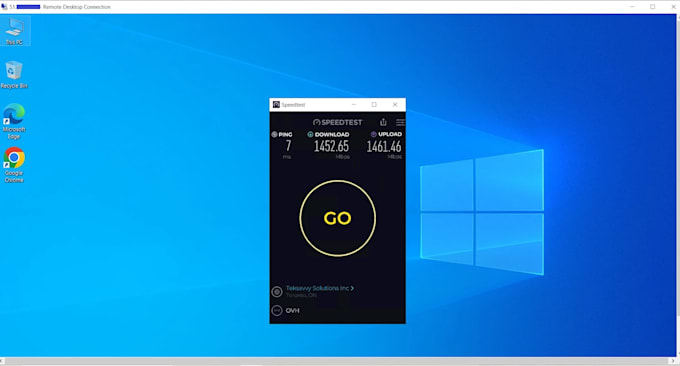Minimize the Speedtest window
The image size is (680, 366).
click(353, 105)
